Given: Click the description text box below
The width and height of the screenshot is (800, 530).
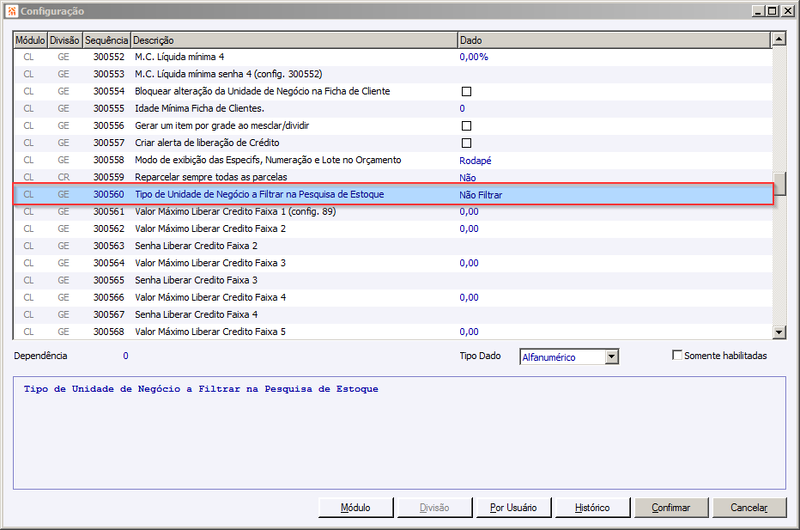Looking at the screenshot, I should [x=399, y=433].
